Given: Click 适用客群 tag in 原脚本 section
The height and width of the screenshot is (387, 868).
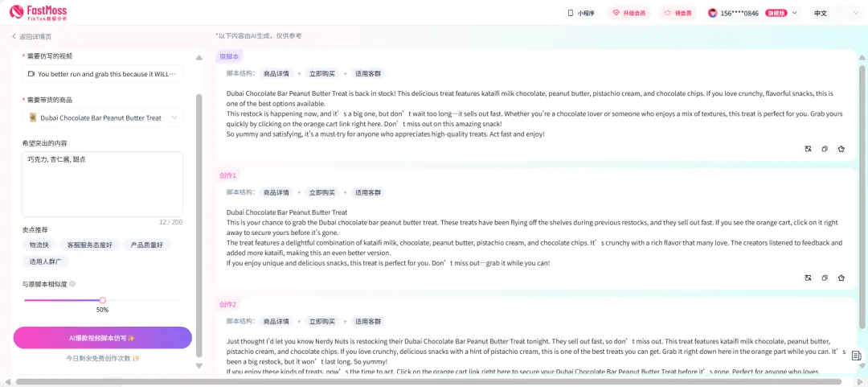Looking at the screenshot, I should [x=368, y=73].
